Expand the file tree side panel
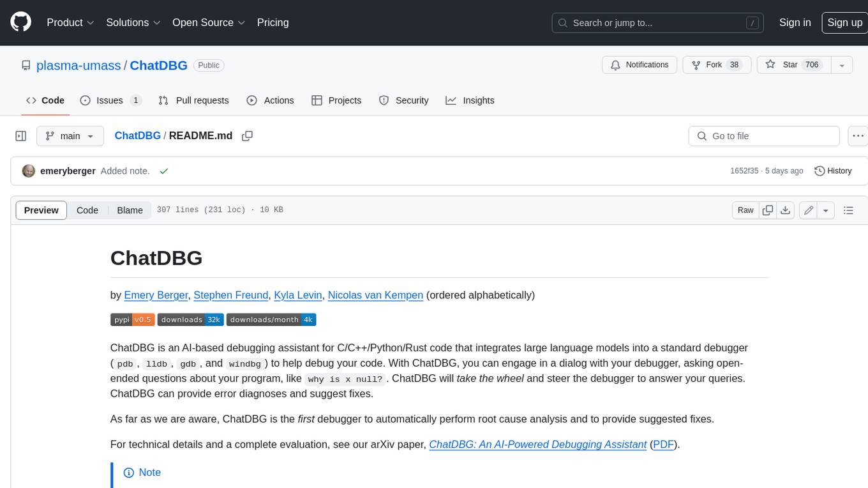Viewport: 868px width, 488px height. [20, 136]
